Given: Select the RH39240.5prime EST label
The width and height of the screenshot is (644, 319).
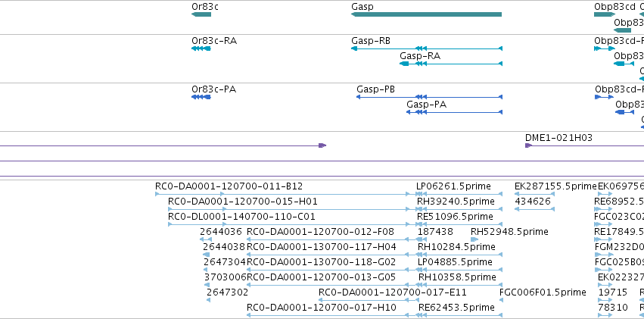Looking at the screenshot, I should coord(456,202).
